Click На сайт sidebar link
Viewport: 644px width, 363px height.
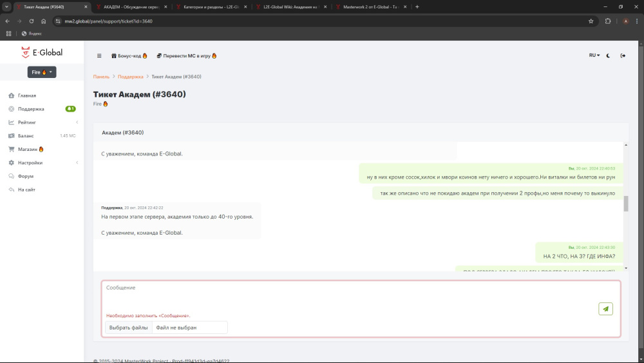tap(26, 190)
